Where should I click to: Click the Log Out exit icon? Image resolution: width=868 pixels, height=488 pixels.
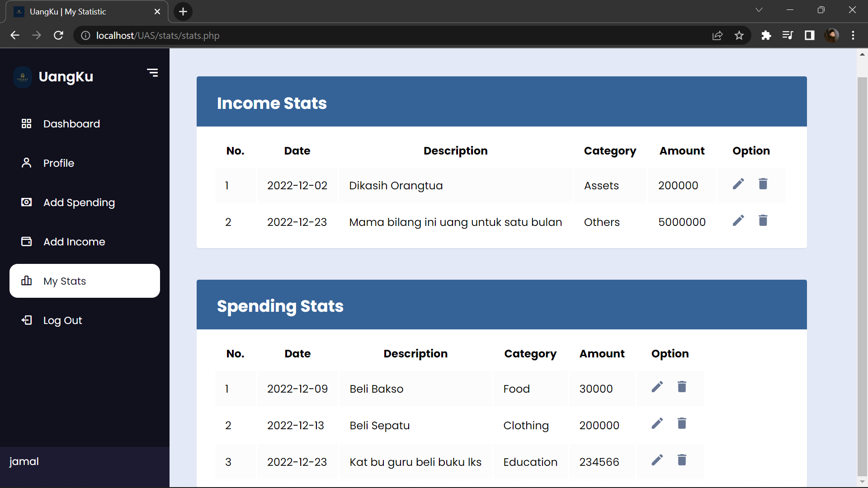click(27, 320)
